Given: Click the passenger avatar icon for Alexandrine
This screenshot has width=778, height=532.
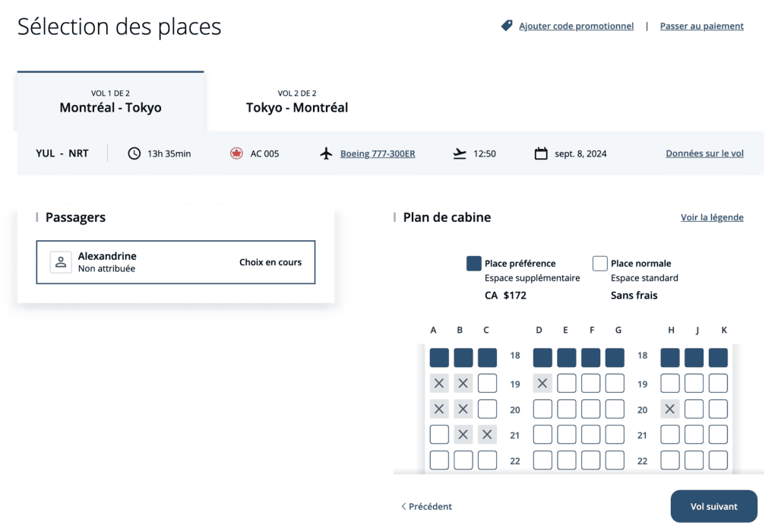Looking at the screenshot, I should click(x=61, y=262).
